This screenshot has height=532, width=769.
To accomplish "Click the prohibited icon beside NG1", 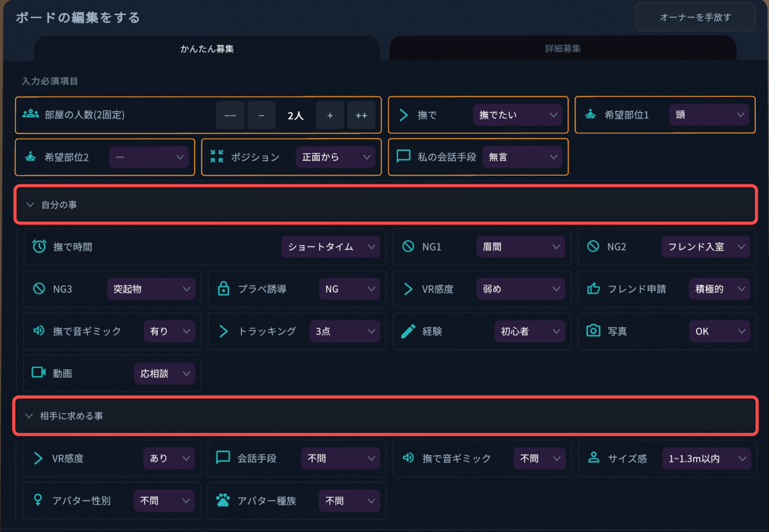I will 408,247.
